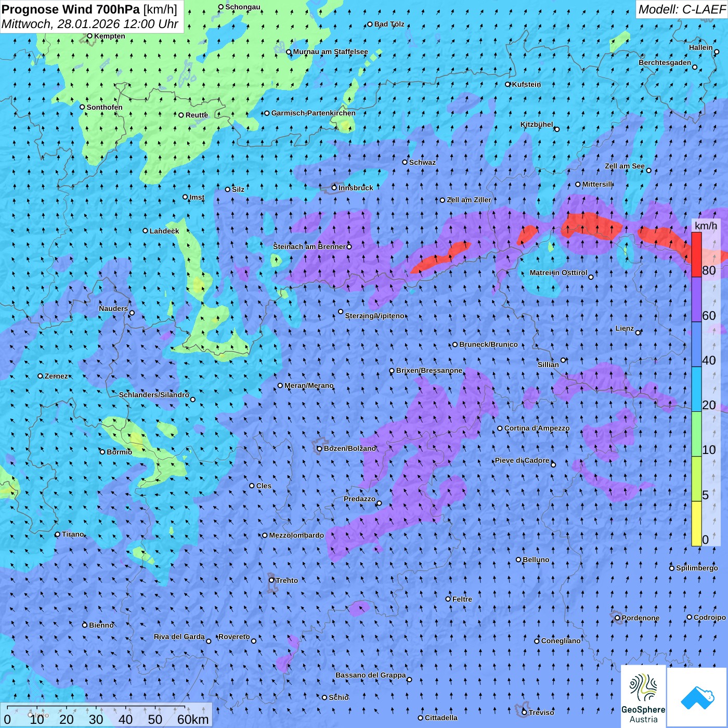Click the Mezzolombardo label
Screen dimensions: 728x728
pos(296,535)
